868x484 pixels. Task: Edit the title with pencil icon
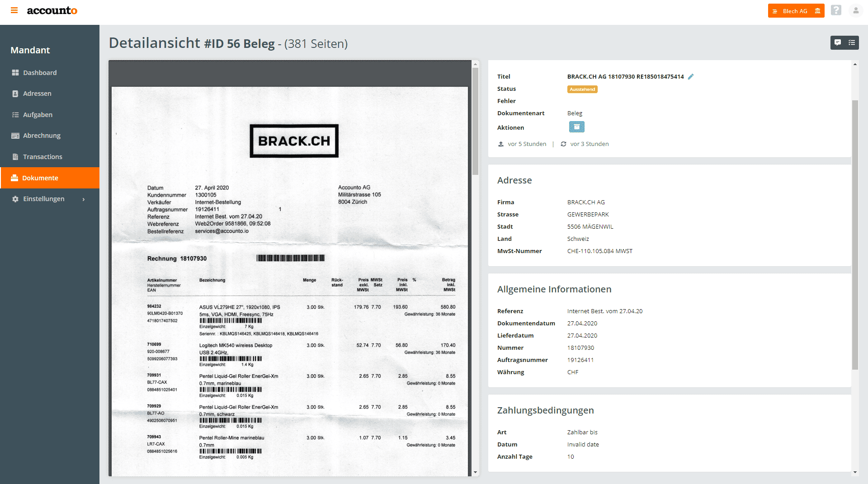point(690,76)
